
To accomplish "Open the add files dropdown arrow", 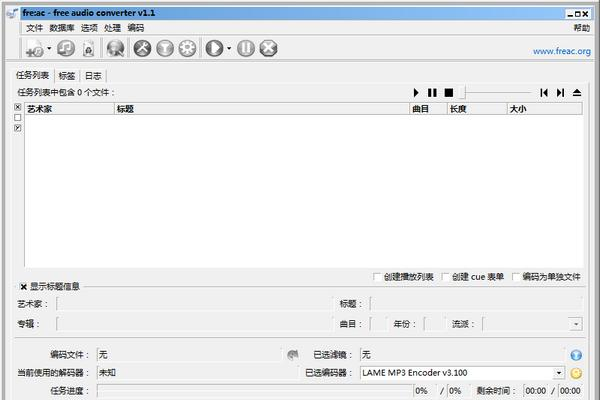I will click(x=49, y=48).
